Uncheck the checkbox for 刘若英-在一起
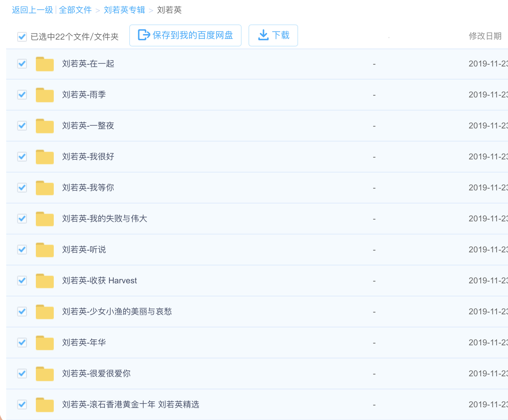This screenshot has height=420, width=508. [22, 64]
